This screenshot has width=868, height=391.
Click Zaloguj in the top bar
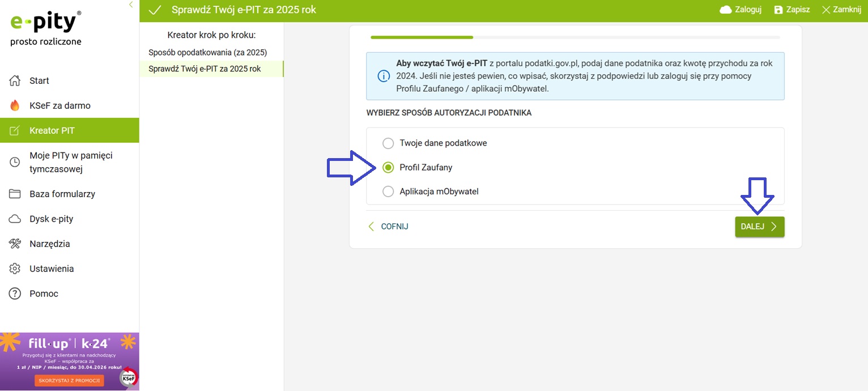741,10
